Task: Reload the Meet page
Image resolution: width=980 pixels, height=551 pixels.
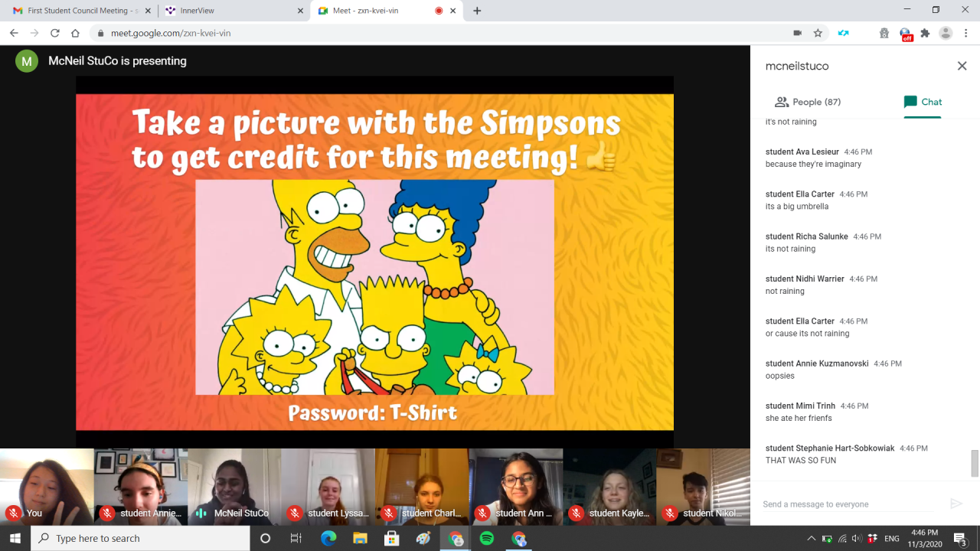Action: (55, 33)
